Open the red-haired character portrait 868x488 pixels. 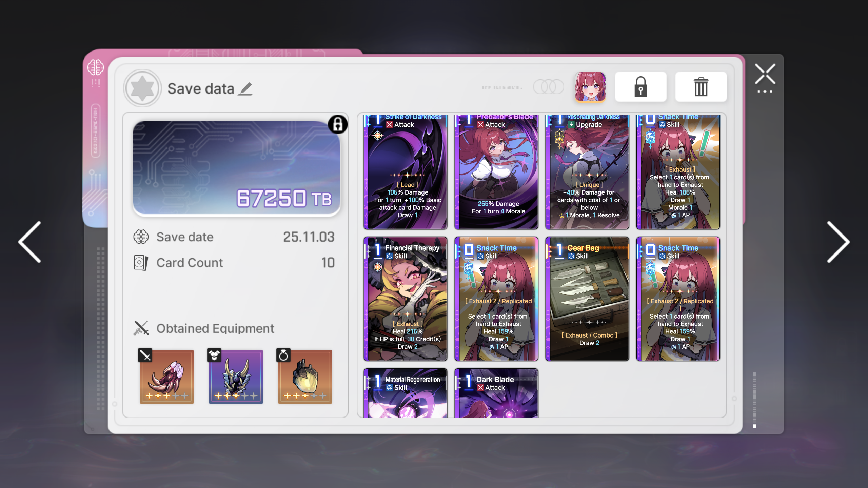590,87
